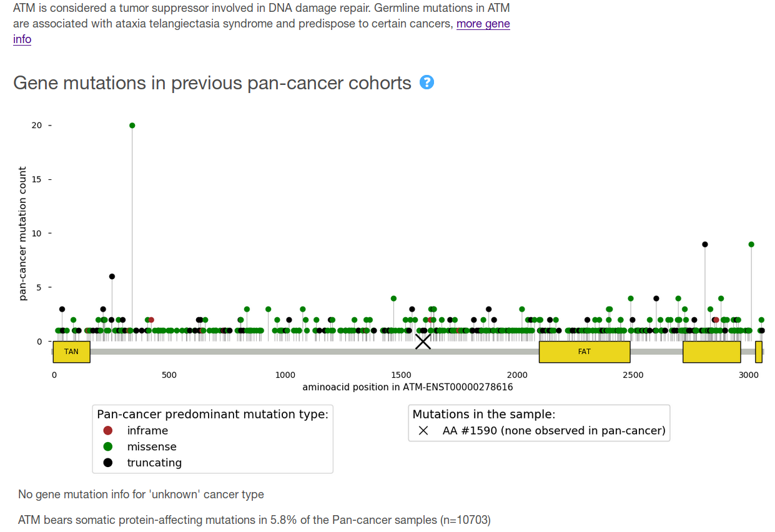Image resolution: width=775 pixels, height=532 pixels.
Task: Click the blue help question mark icon
Action: 427,82
